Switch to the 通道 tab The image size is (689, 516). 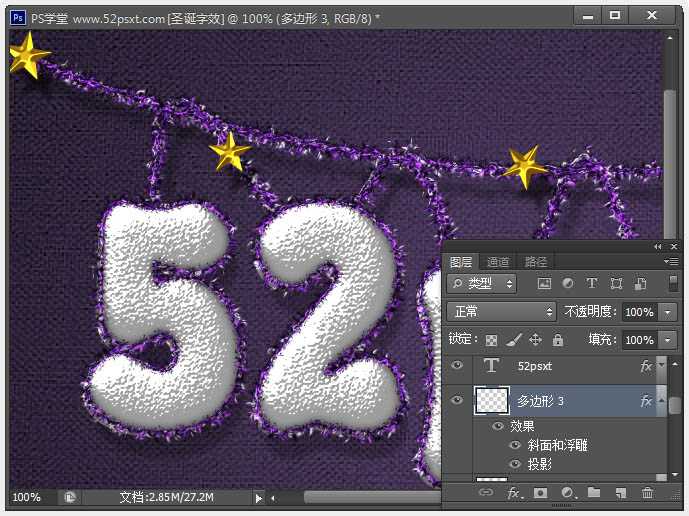tap(498, 262)
